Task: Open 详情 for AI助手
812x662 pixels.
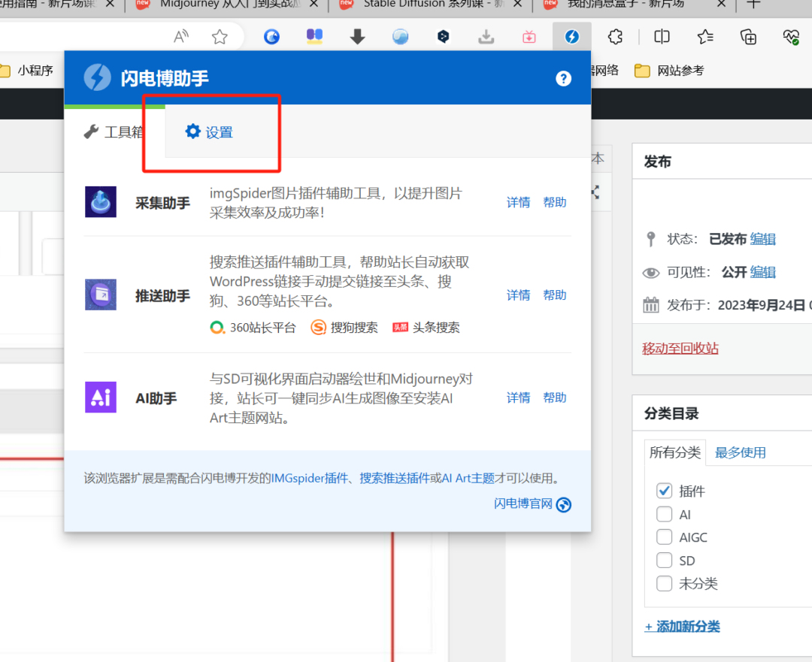Action: pyautogui.click(x=518, y=398)
